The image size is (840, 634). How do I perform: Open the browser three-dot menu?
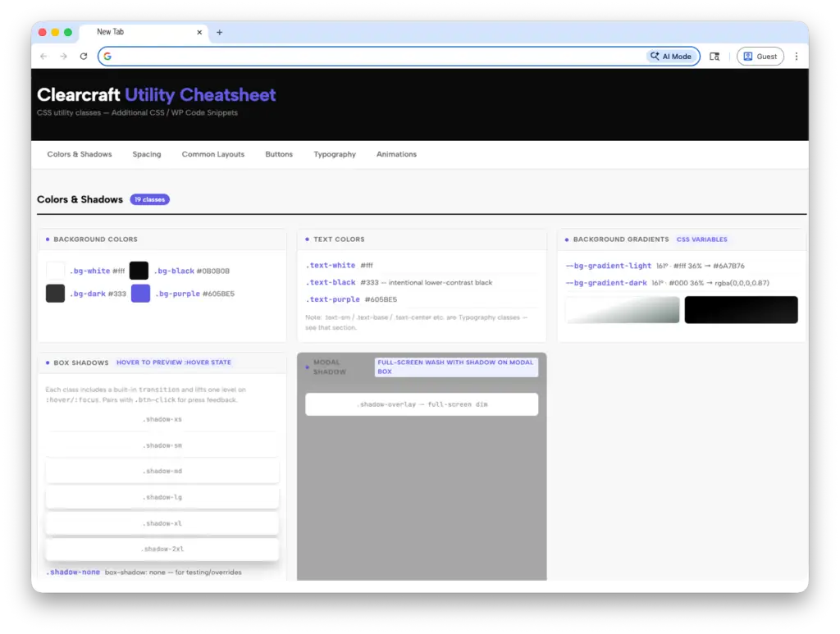click(x=796, y=57)
